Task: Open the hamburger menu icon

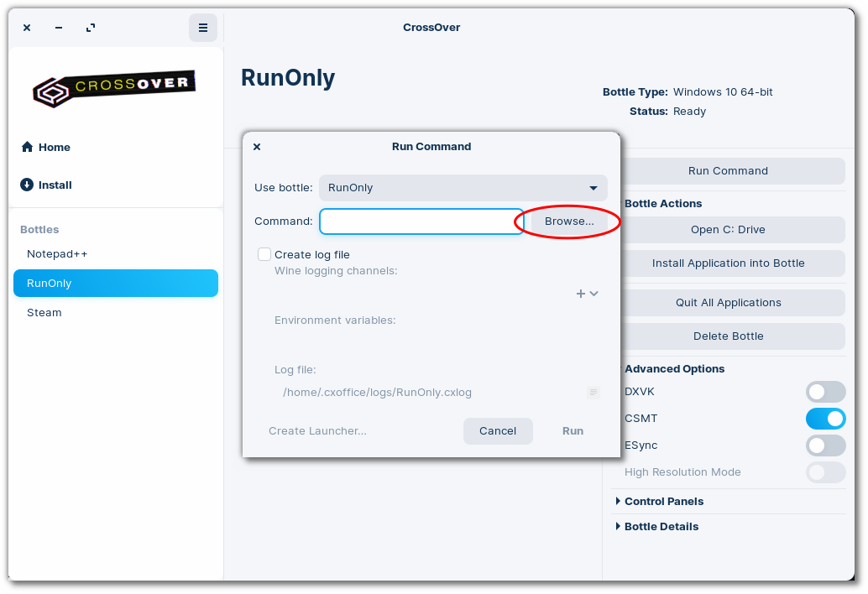Action: tap(202, 28)
